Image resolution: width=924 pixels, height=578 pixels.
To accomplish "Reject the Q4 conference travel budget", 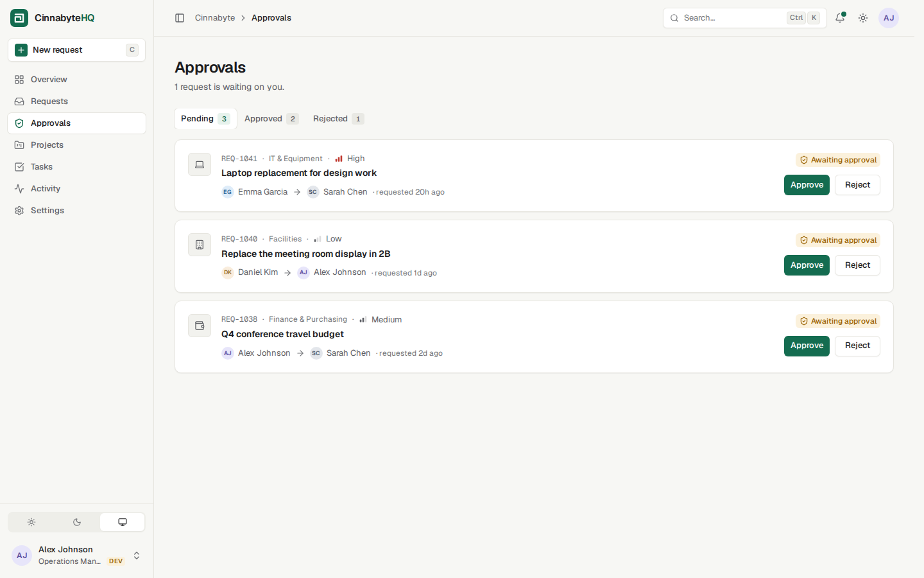I will click(x=857, y=346).
